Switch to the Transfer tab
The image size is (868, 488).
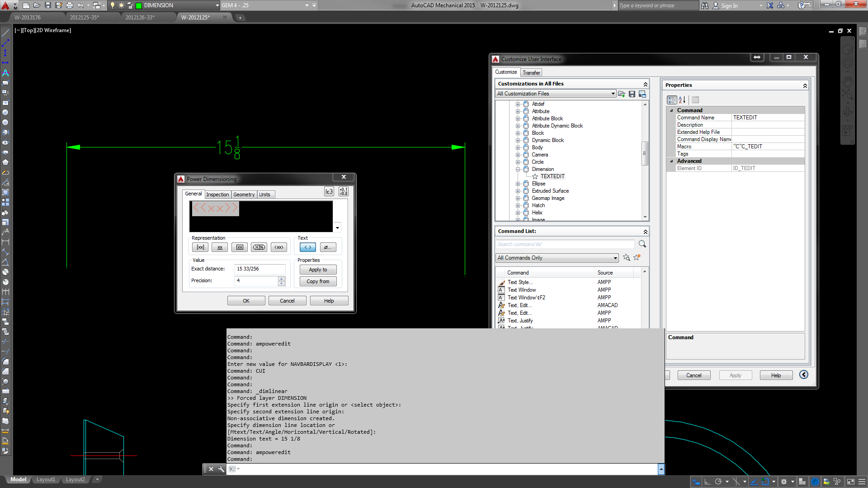tap(531, 72)
